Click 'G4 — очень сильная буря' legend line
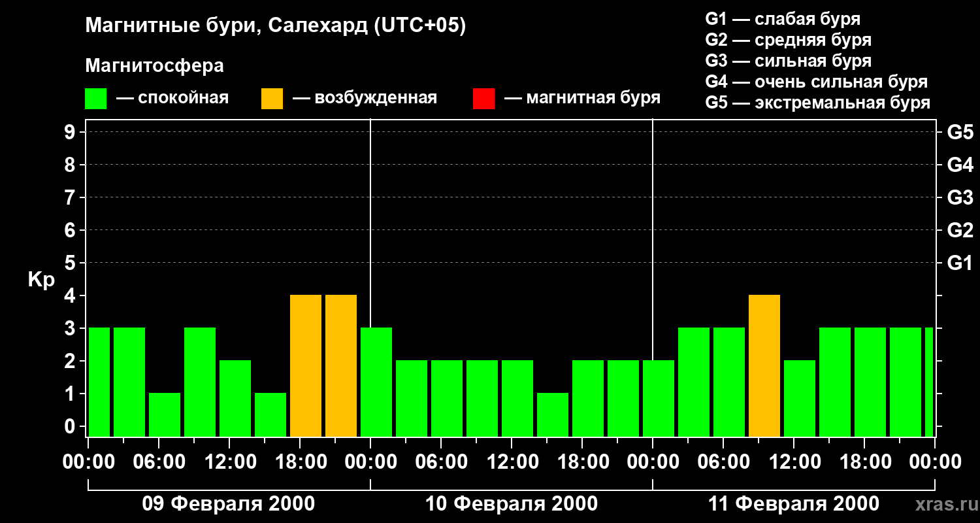 tap(816, 82)
